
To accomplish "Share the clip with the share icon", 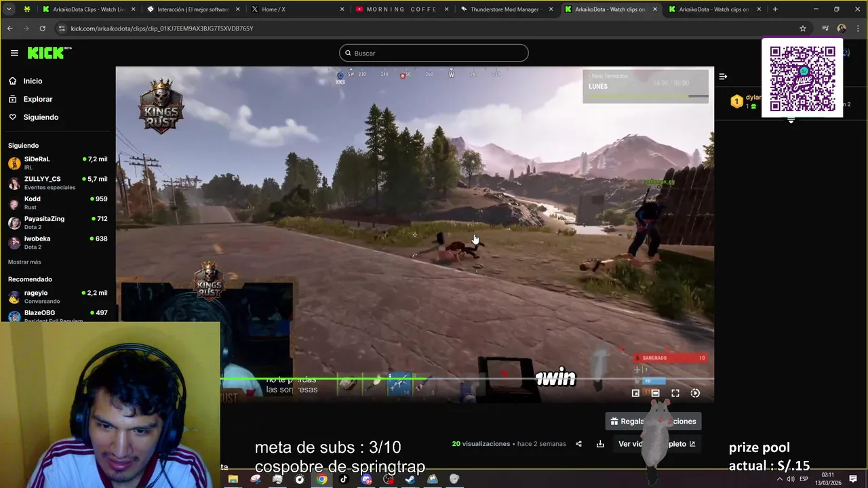I will tap(578, 444).
